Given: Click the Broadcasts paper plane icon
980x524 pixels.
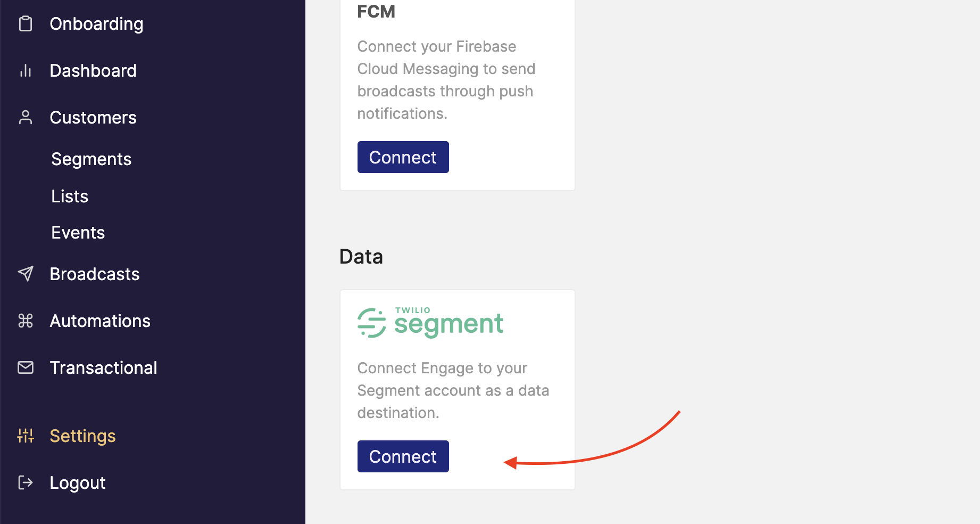Looking at the screenshot, I should 26,274.
